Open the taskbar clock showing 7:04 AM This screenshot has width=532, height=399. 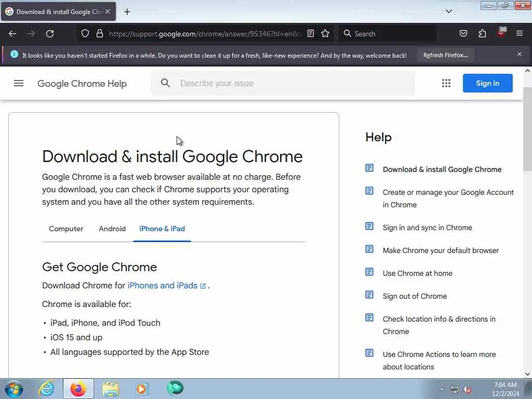coord(505,389)
